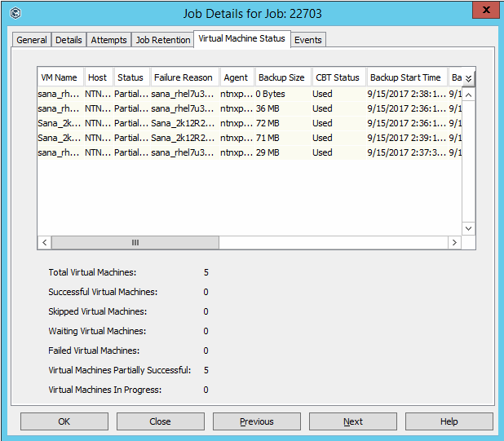Expand hidden columns chevron in table header
Viewport: 504px width, 441px height.
pyautogui.click(x=468, y=78)
